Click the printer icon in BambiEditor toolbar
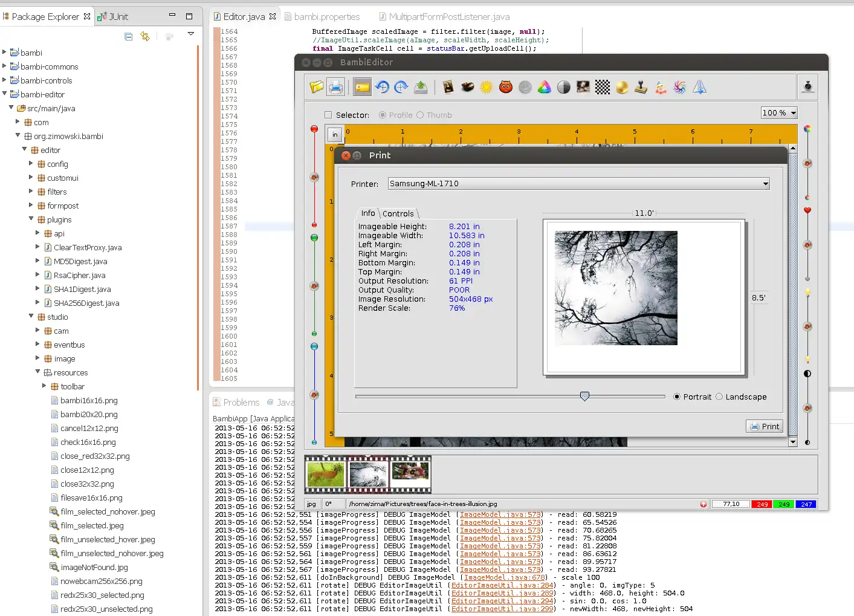This screenshot has height=616, width=854. coord(335,87)
